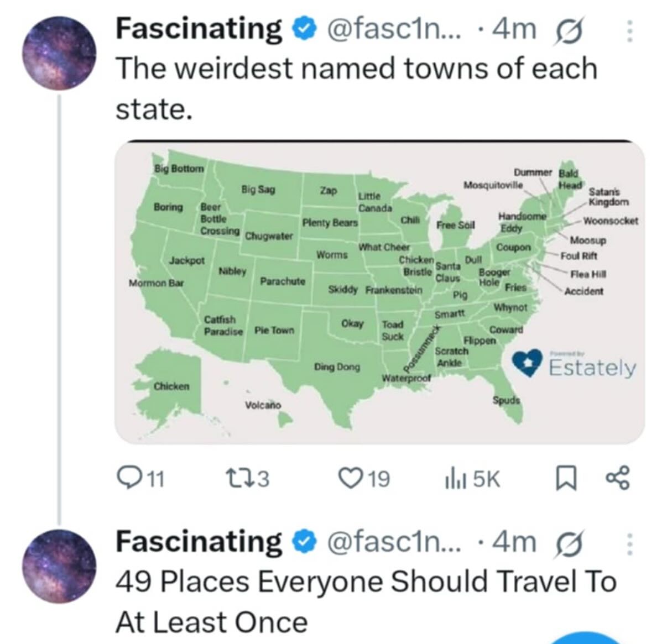Open the first tweet's galaxy profile avatar
667x644 pixels.
[59, 53]
